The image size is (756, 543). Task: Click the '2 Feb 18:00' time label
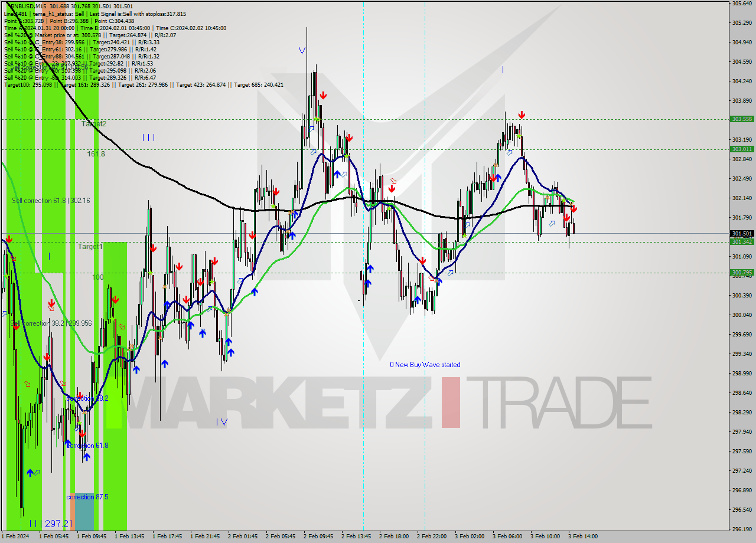coord(394,537)
